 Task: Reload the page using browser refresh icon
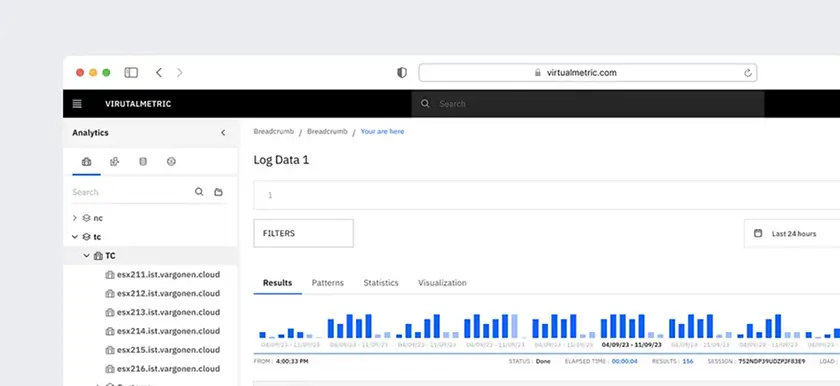coord(748,73)
